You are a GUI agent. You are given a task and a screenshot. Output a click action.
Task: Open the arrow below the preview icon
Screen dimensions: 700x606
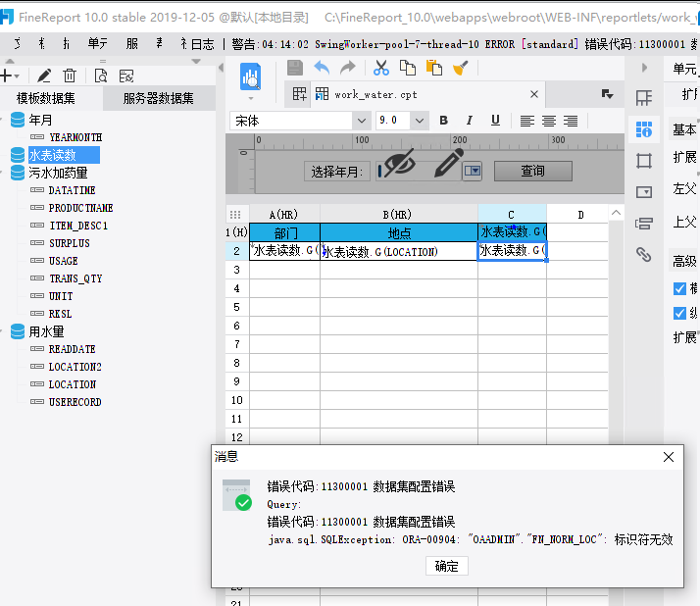pyautogui.click(x=250, y=98)
